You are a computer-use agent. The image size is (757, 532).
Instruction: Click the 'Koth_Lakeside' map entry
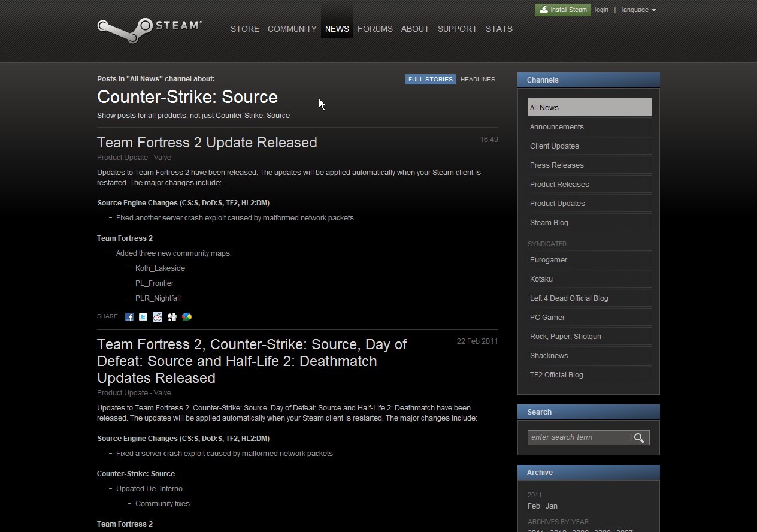(160, 268)
